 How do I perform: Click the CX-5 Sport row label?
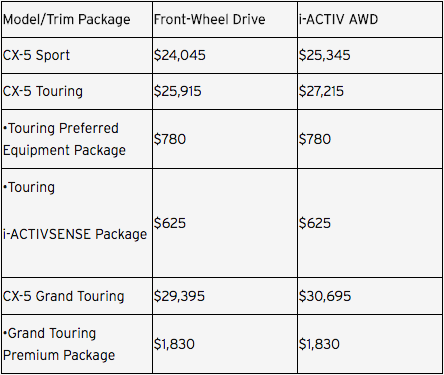[77, 55]
